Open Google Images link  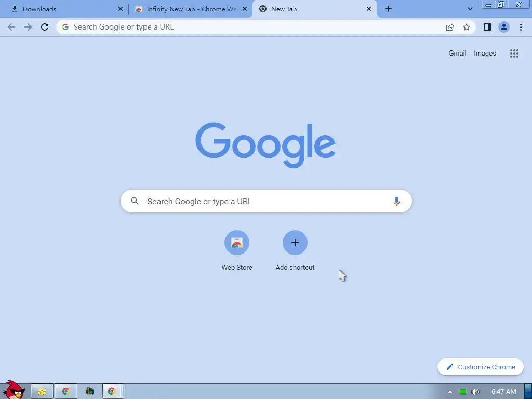tap(485, 54)
